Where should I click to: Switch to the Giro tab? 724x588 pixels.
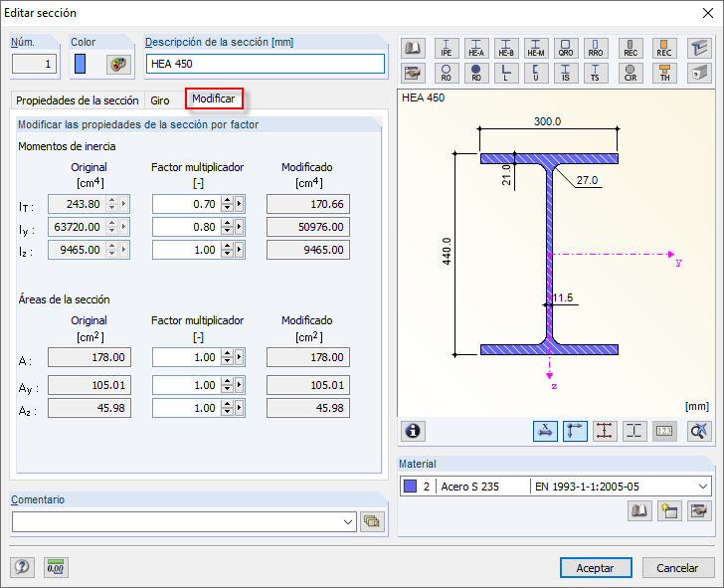160,100
